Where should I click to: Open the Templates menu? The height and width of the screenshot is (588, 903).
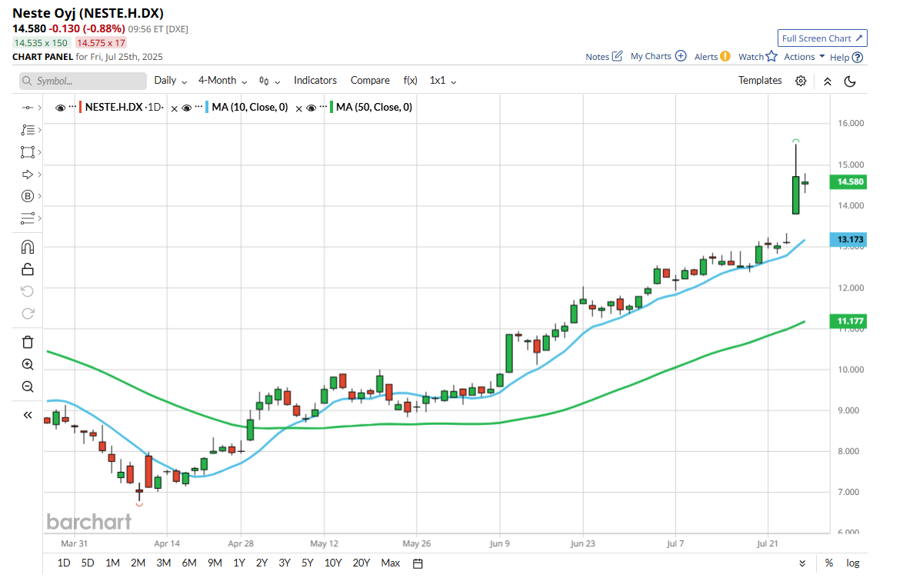pos(760,81)
